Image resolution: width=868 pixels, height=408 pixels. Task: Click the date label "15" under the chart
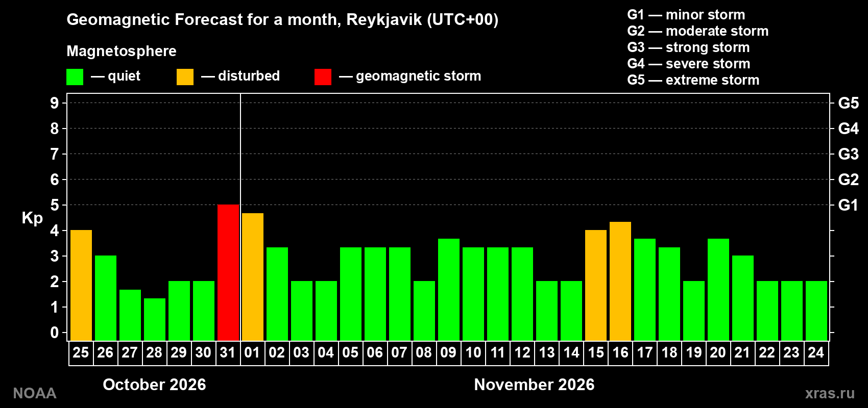click(x=596, y=352)
